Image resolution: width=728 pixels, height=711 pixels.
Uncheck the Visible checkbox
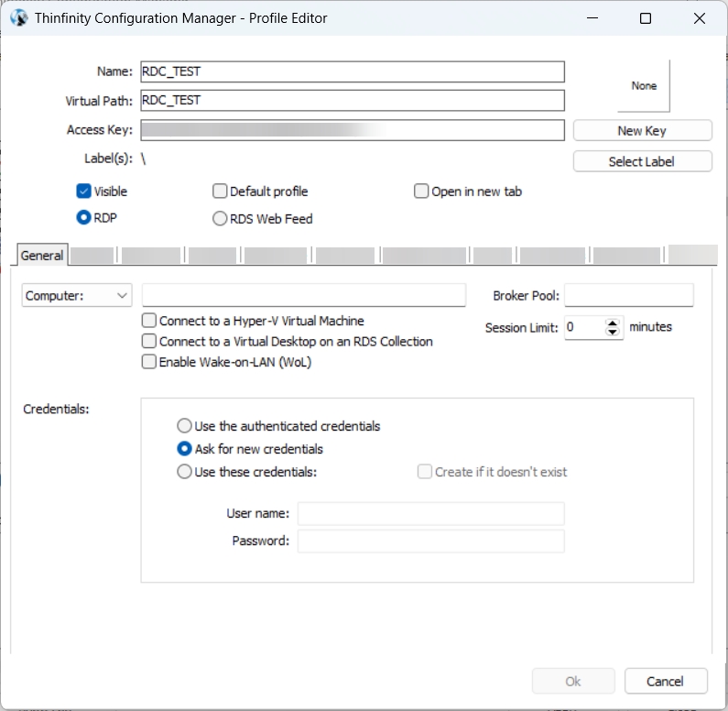84,191
